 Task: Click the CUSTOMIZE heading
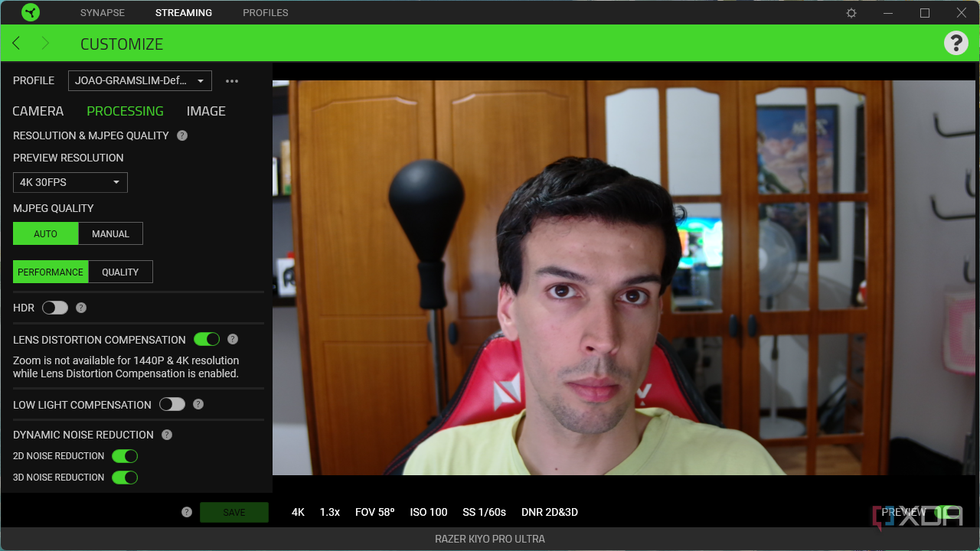[122, 44]
